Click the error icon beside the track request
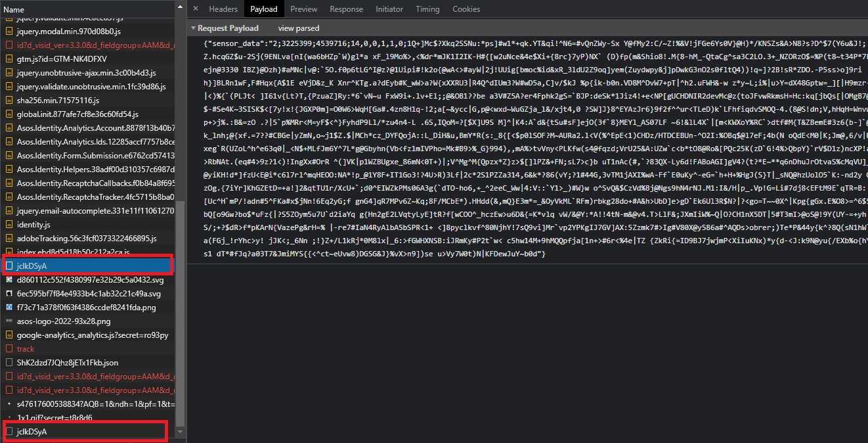This screenshot has height=443, width=868. 9,349
